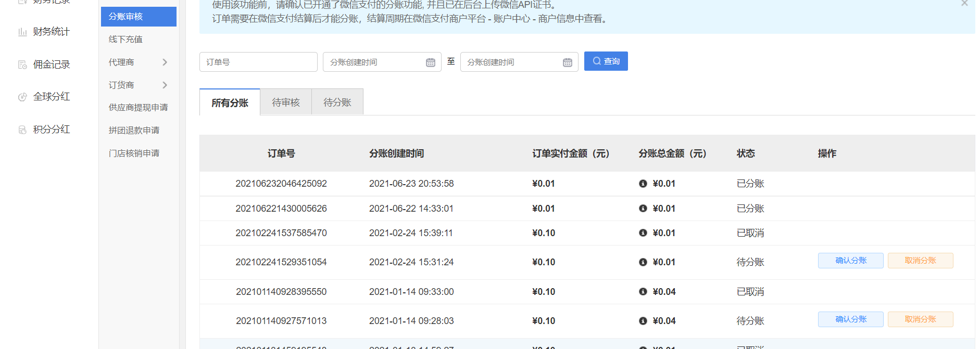Open 供应商提现申请 menu item
980x349 pixels.
138,108
